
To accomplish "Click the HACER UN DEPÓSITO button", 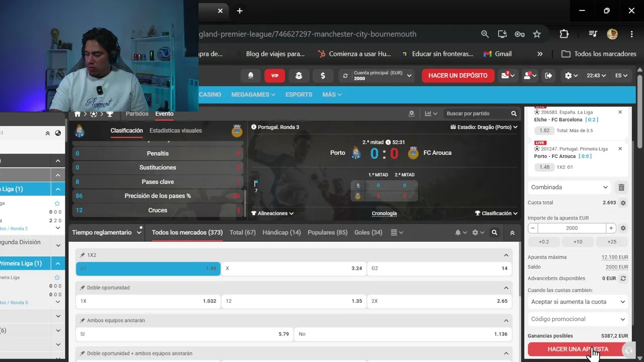I will click(458, 75).
